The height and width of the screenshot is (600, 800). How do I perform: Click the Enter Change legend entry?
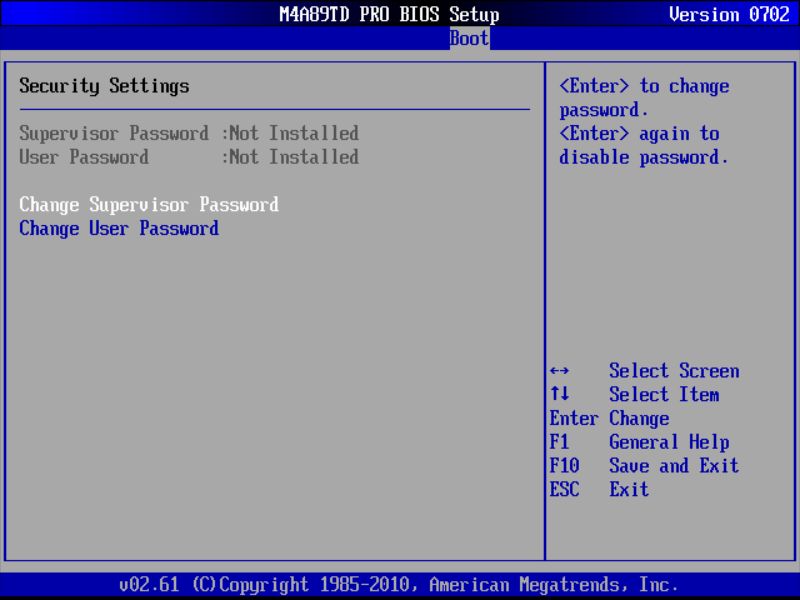pyautogui.click(x=609, y=418)
